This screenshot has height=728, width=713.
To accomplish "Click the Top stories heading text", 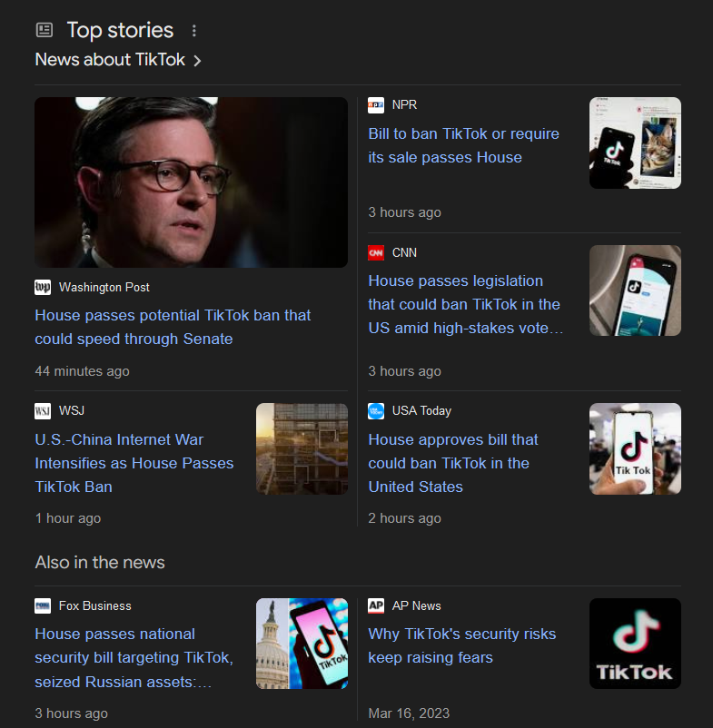I will [x=120, y=31].
